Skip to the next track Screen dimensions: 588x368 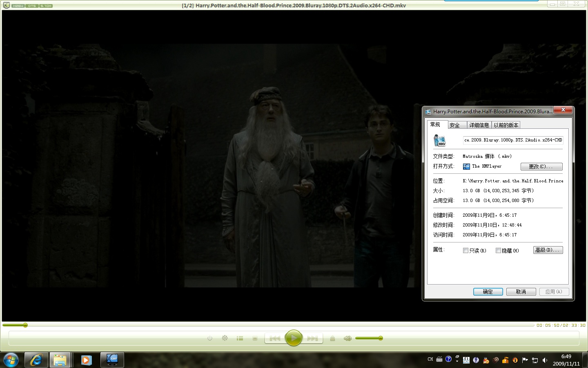click(312, 338)
